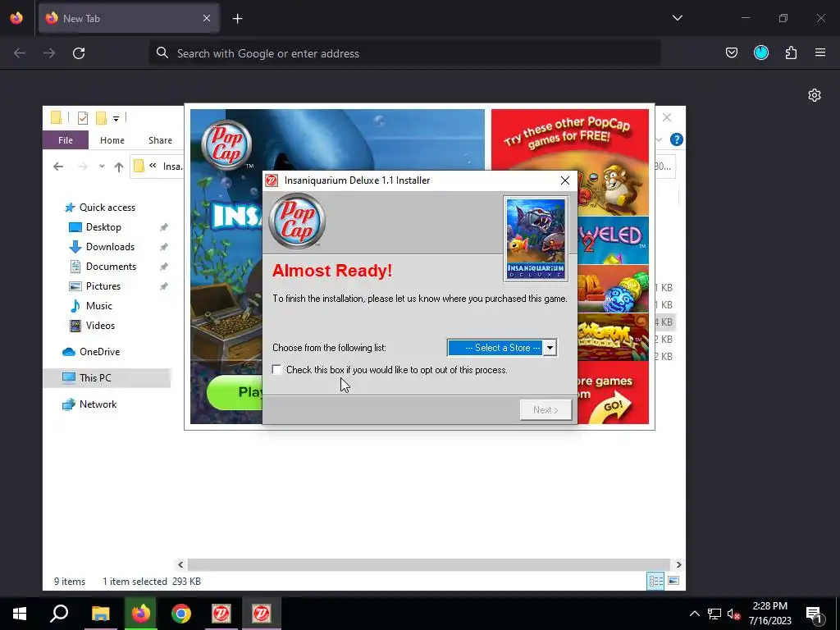The image size is (840, 630).
Task: Click the horizontal scrollbar right arrow
Action: (x=678, y=564)
